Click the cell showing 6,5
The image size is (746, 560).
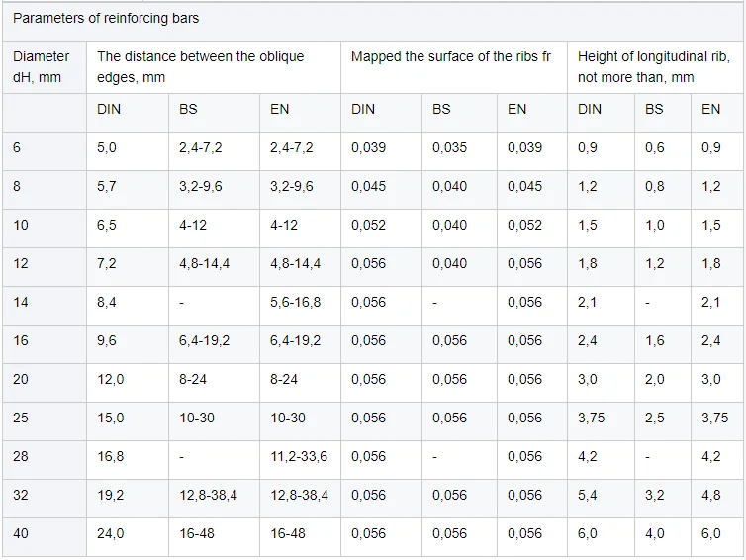[x=107, y=225]
